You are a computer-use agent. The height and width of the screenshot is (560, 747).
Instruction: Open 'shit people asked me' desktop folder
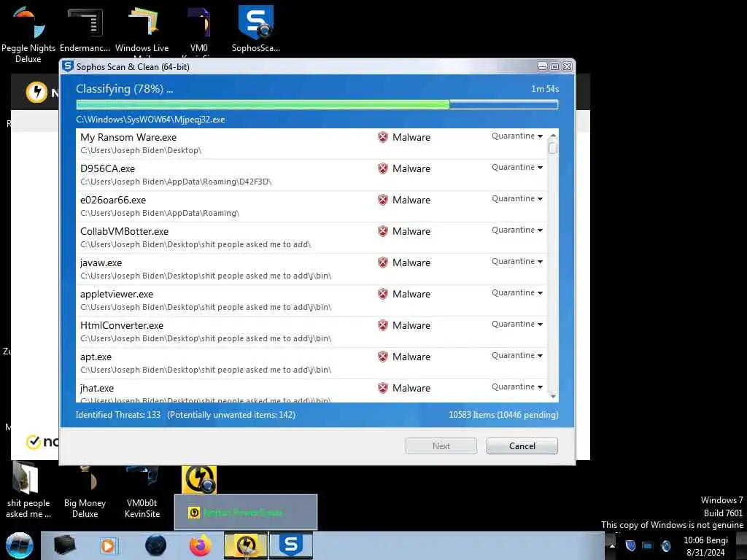tap(28, 491)
